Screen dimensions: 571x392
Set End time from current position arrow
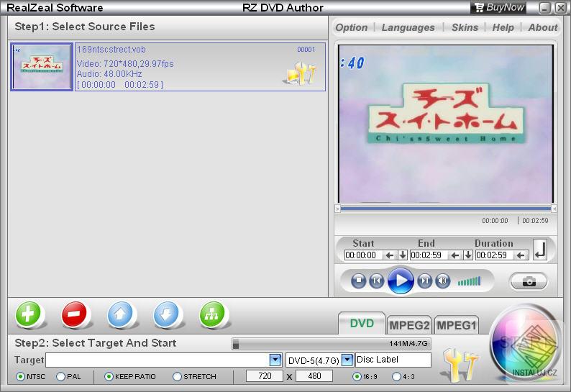click(x=455, y=255)
